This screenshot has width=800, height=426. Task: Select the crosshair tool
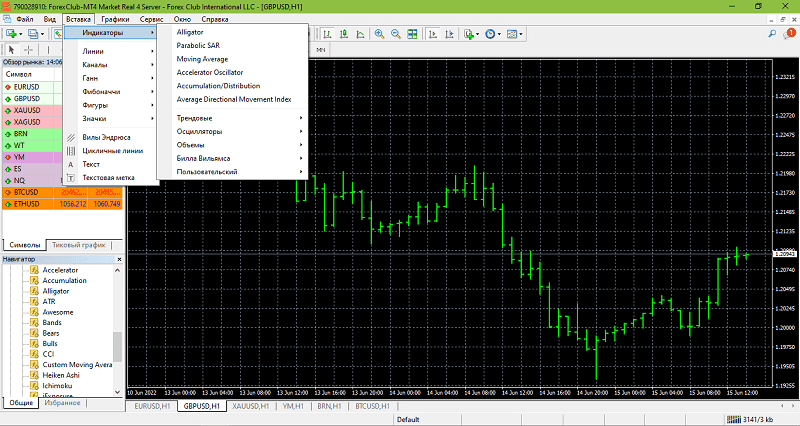click(29, 50)
